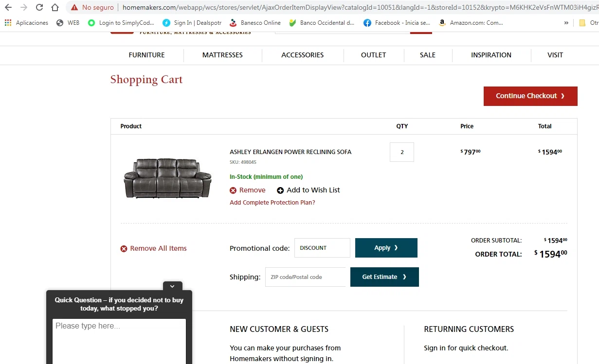This screenshot has height=364, width=599.
Task: Click the quantity field showing 2
Action: [x=402, y=152]
